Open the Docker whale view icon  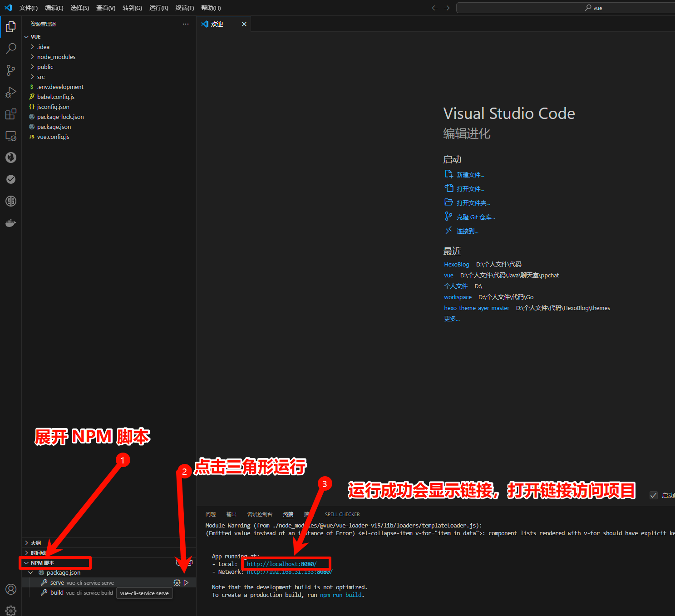point(11,223)
